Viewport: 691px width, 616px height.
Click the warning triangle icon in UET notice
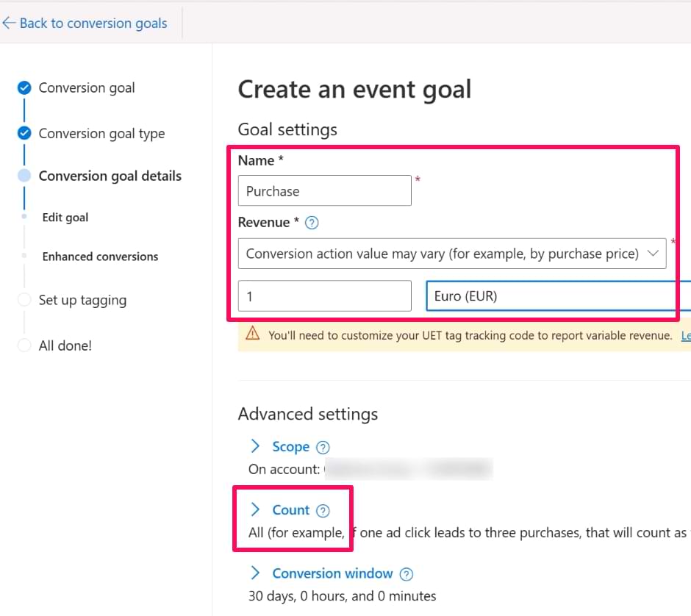point(253,334)
